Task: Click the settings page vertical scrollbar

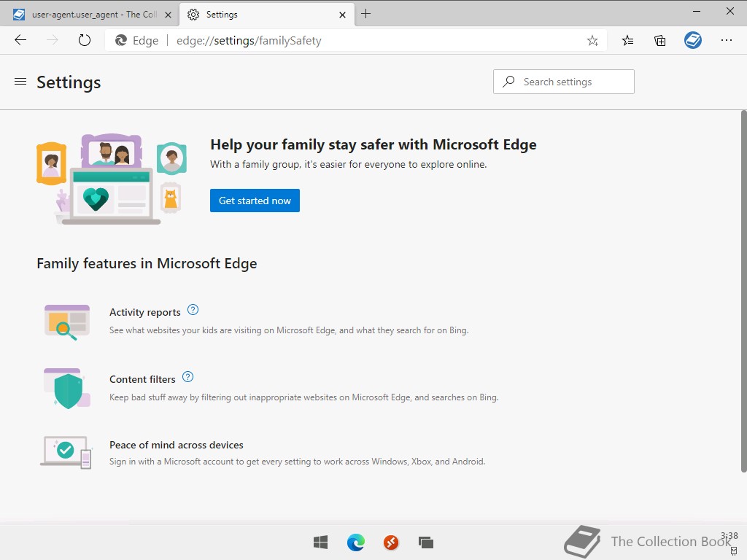Action: click(743, 292)
